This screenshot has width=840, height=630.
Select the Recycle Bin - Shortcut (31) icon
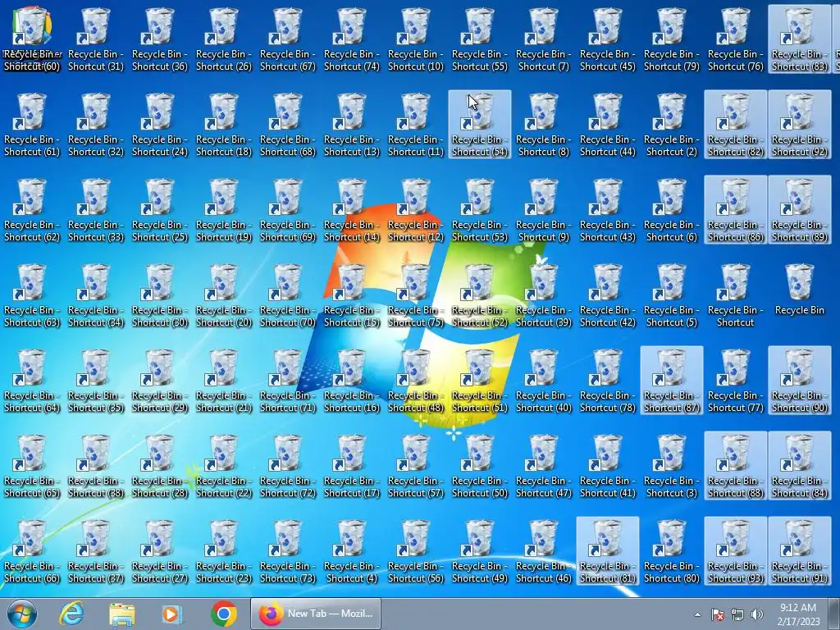96,39
